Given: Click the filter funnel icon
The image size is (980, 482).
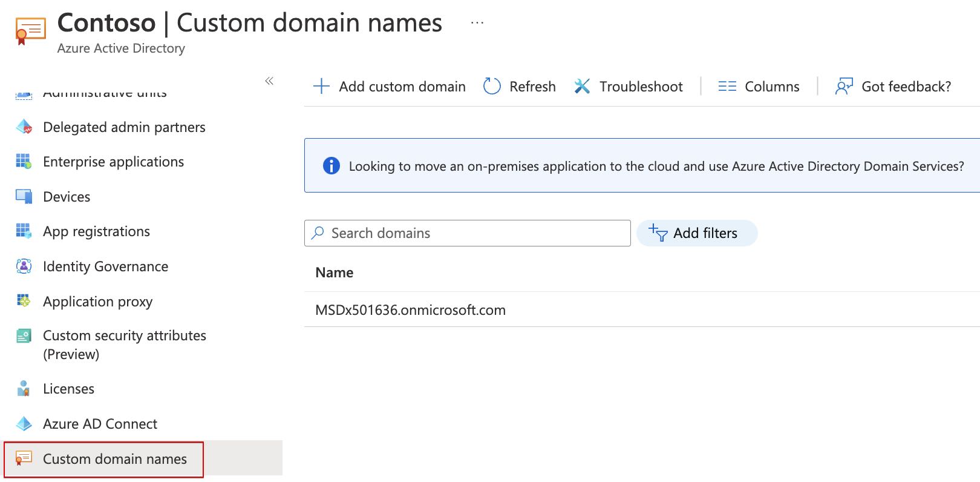Looking at the screenshot, I should (658, 233).
